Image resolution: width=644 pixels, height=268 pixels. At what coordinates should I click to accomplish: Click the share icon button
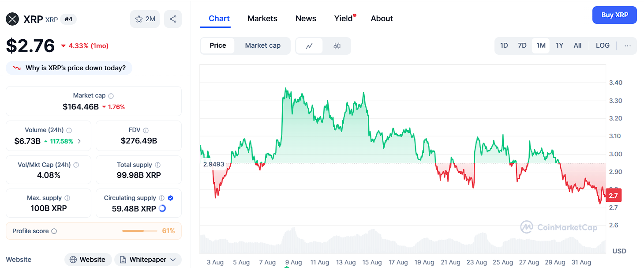[x=173, y=19]
